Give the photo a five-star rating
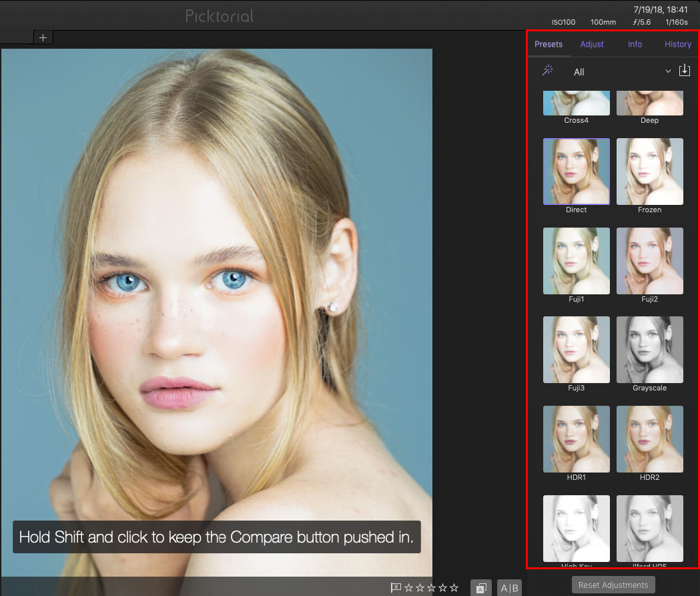 tap(453, 587)
